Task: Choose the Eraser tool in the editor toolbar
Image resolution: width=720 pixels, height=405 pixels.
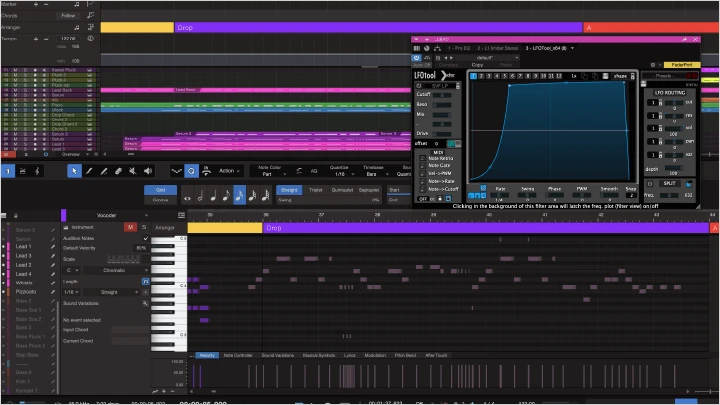Action: (118, 171)
